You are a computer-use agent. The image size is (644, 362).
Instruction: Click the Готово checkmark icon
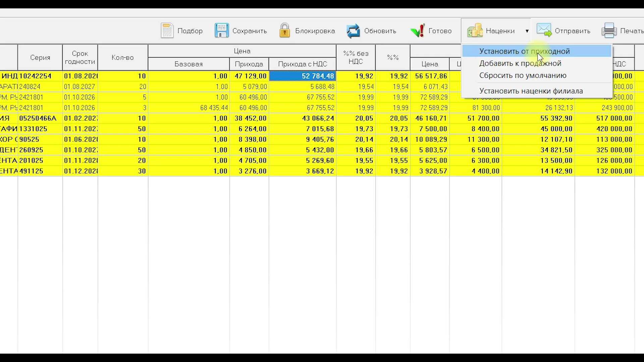pos(417,31)
